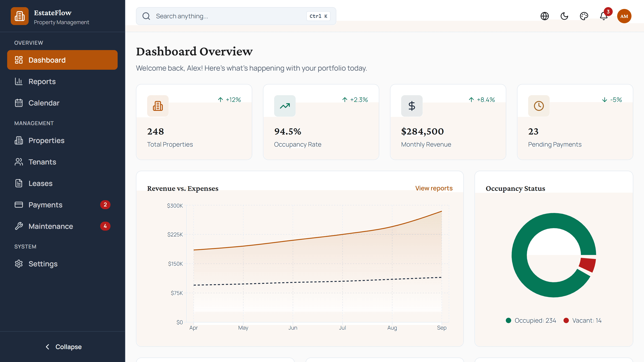Image resolution: width=644 pixels, height=362 pixels.
Task: Click the +8.4% change indicator
Action: click(x=481, y=100)
